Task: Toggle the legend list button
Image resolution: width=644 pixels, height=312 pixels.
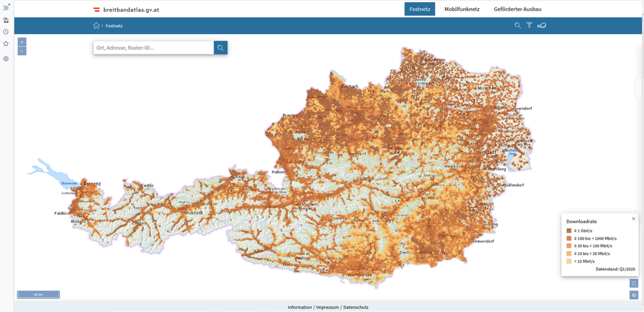Action: (x=634, y=284)
